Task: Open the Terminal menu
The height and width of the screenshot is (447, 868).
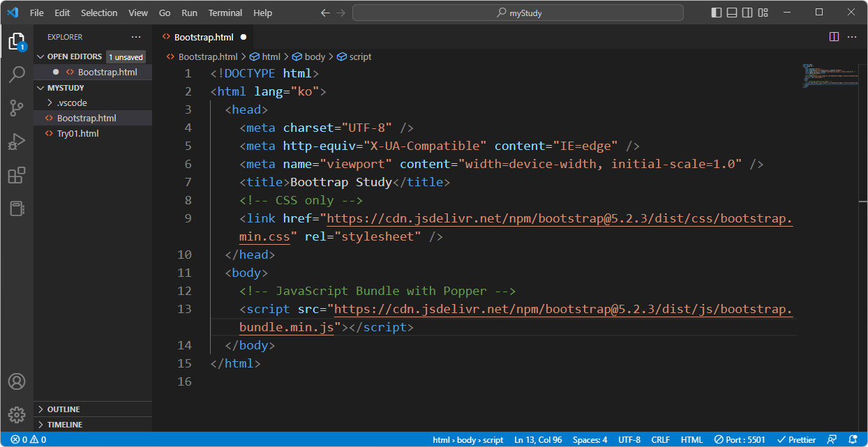Action: 225,13
